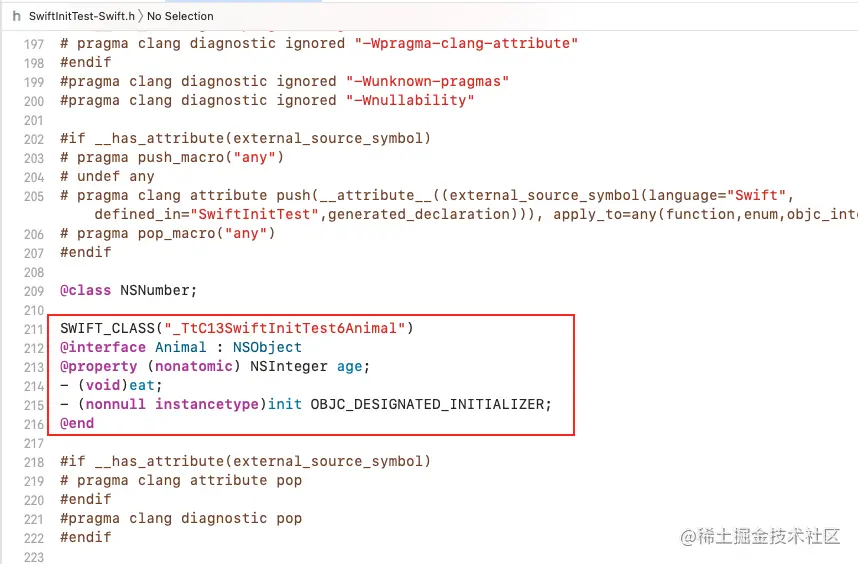Image resolution: width=858 pixels, height=564 pixels.
Task: Click line number 211 in the gutter
Action: click(32, 329)
